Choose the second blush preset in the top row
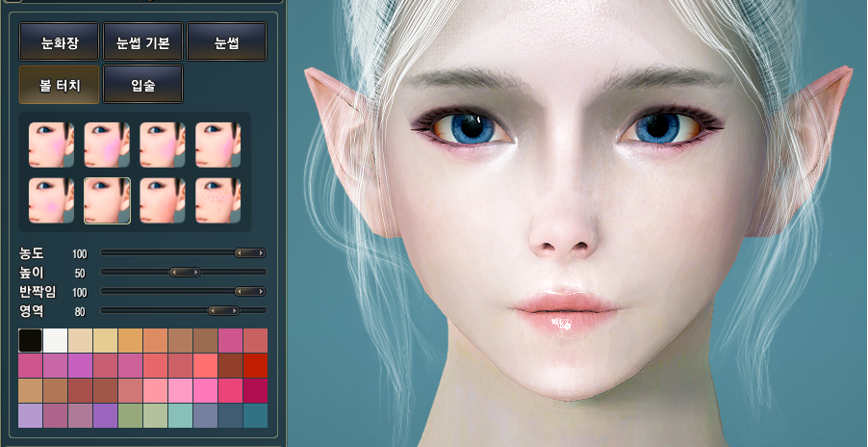The height and width of the screenshot is (447, 868). pos(107,145)
